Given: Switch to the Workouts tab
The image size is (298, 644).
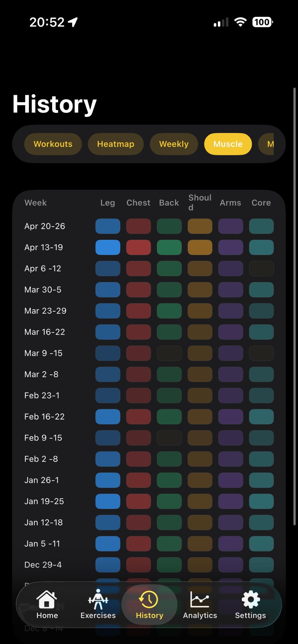Looking at the screenshot, I should pyautogui.click(x=53, y=144).
